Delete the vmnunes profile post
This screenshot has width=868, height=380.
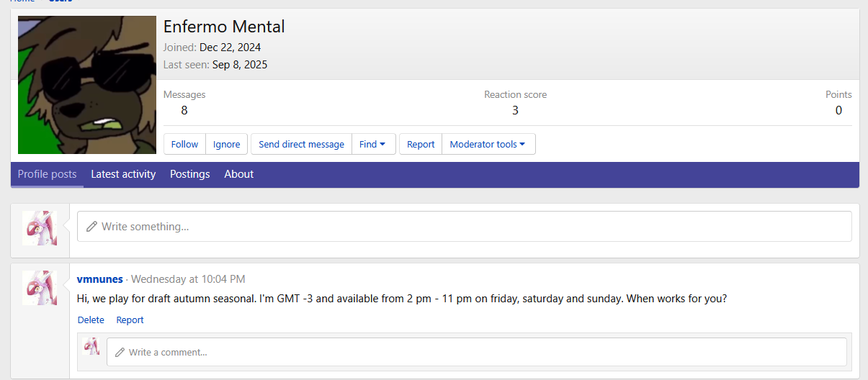(x=91, y=320)
